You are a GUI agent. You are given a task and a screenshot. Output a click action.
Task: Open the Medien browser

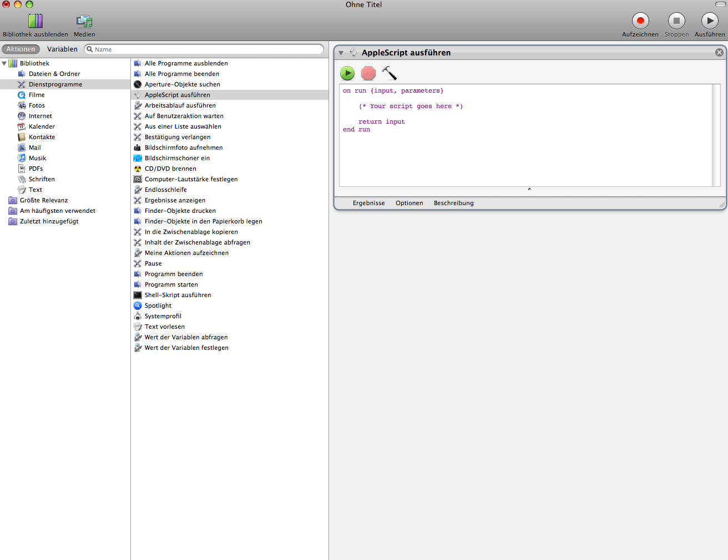(x=84, y=21)
